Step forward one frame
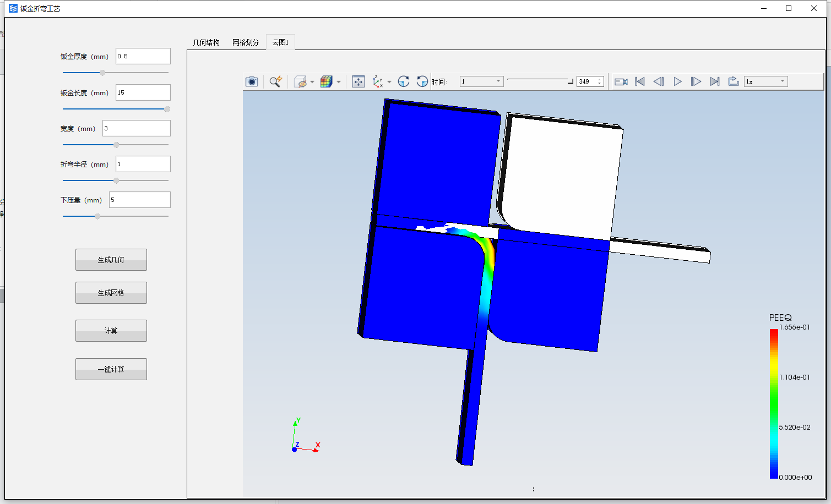 click(696, 81)
